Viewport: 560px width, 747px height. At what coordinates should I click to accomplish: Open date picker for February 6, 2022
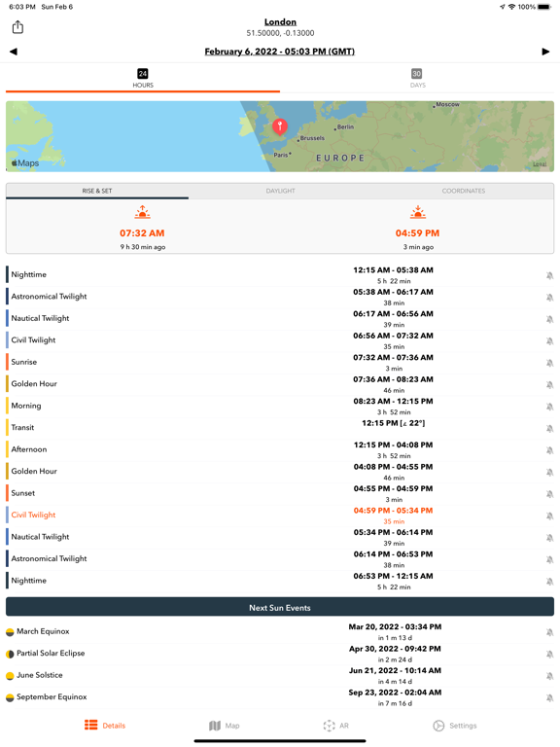[x=280, y=52]
